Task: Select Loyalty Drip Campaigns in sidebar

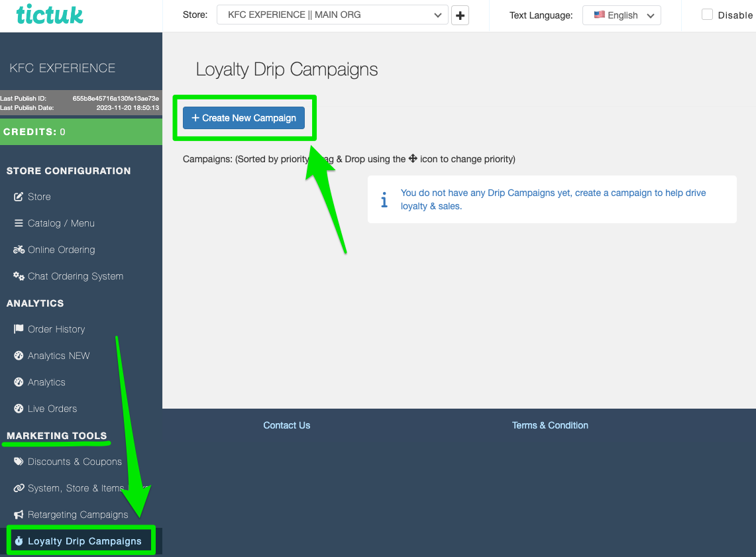Action: pyautogui.click(x=84, y=541)
